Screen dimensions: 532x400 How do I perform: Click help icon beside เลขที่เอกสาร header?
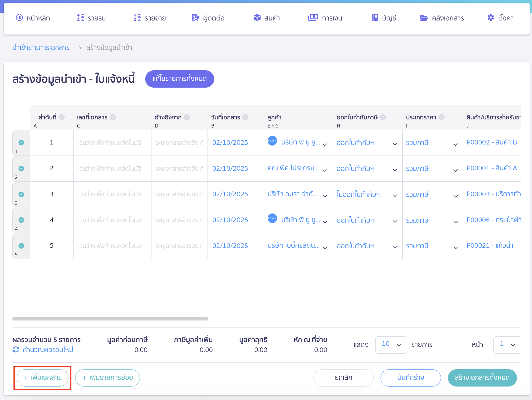click(113, 117)
